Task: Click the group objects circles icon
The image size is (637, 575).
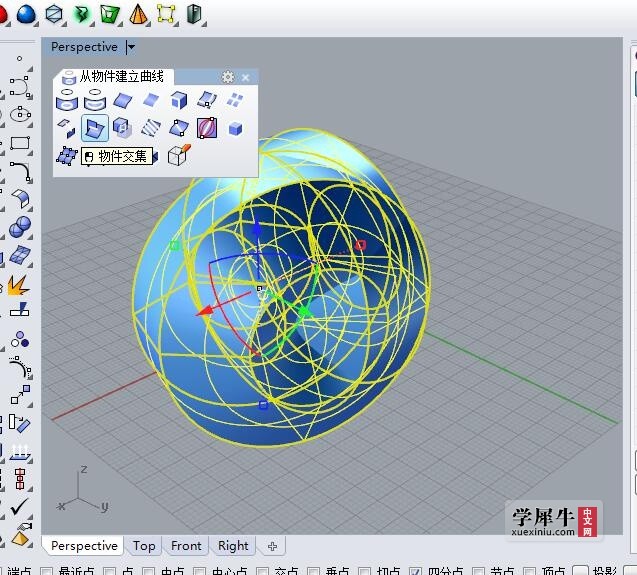Action: tap(20, 339)
